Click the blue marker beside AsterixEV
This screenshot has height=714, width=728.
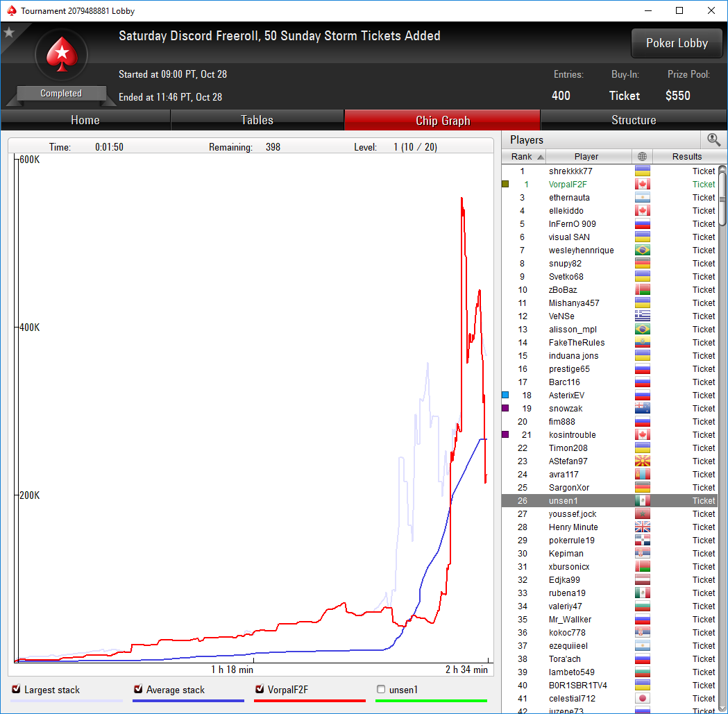pos(506,395)
